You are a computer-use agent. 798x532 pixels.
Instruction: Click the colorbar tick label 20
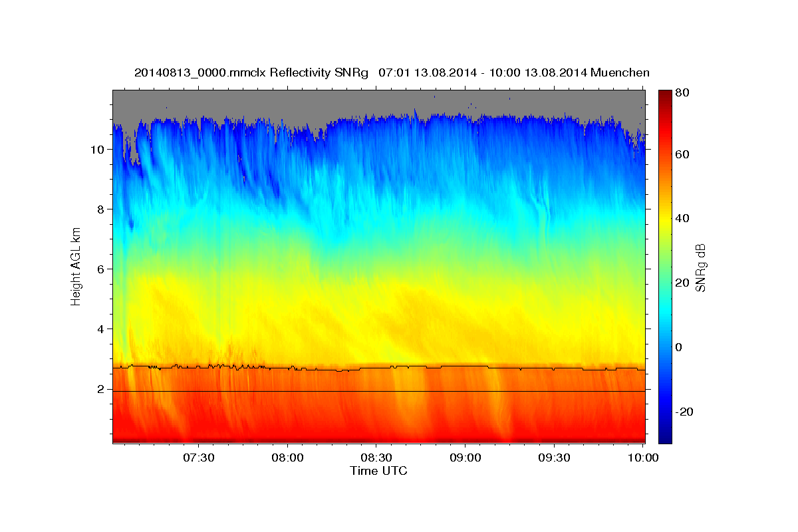(x=682, y=283)
